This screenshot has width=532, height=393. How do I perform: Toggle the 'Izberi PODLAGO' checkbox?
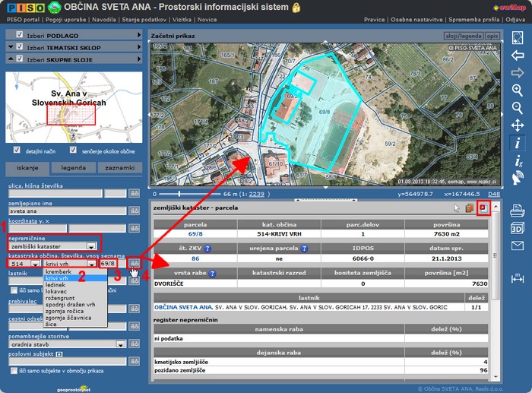point(18,35)
